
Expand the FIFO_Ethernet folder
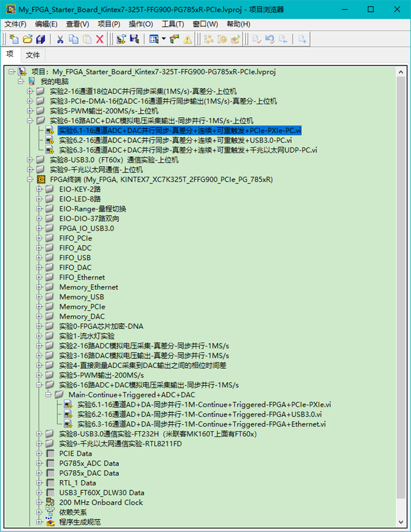point(39,277)
